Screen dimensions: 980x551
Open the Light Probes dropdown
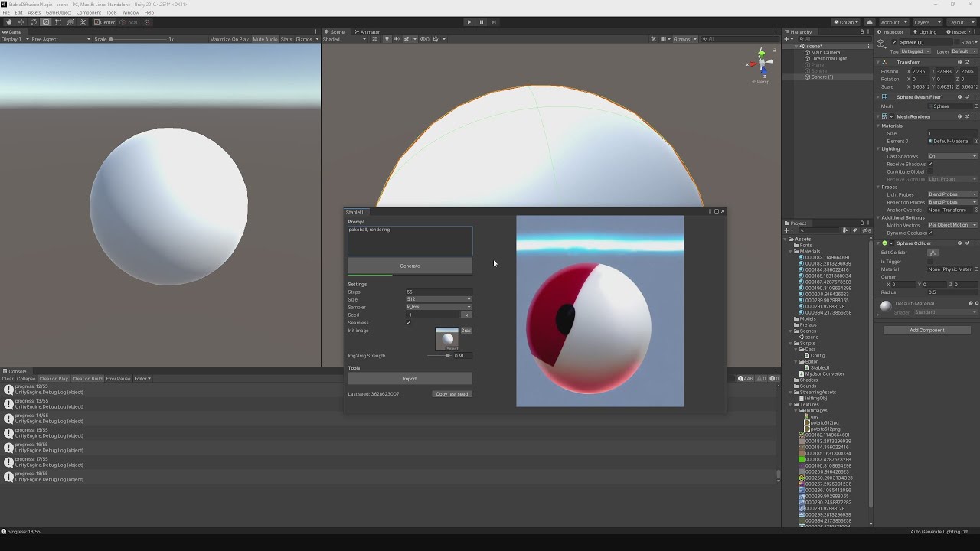pyautogui.click(x=952, y=194)
